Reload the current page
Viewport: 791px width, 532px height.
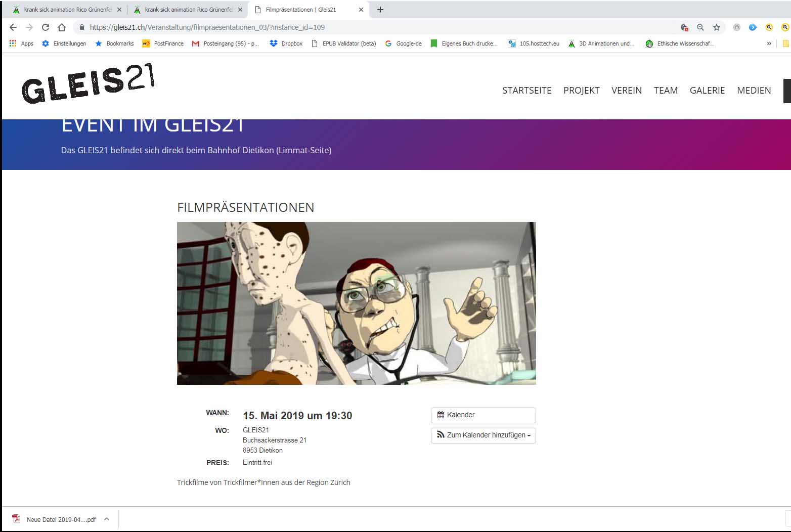(46, 27)
